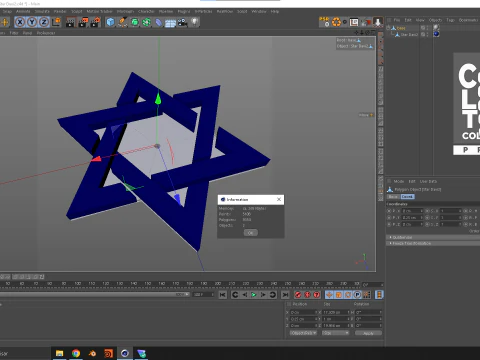Screen dimensions: 480x360
Task: Click the Render to Picture Viewer icon
Action: click(83, 22)
